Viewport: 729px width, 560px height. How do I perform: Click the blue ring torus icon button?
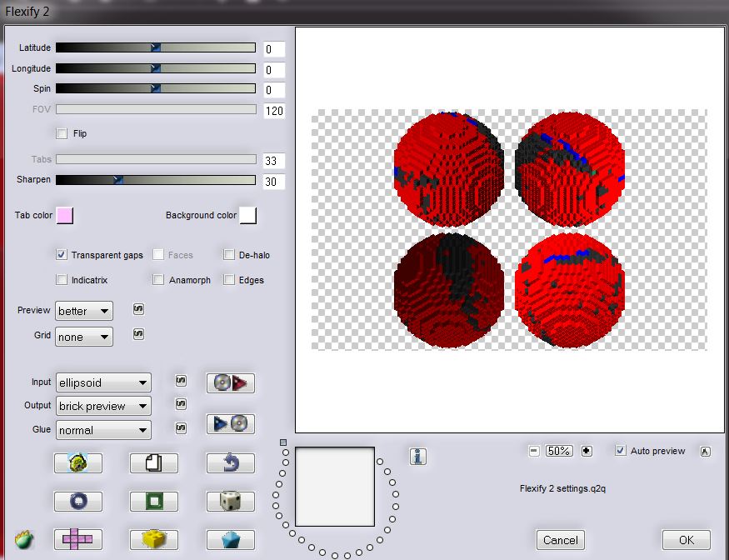[78, 502]
